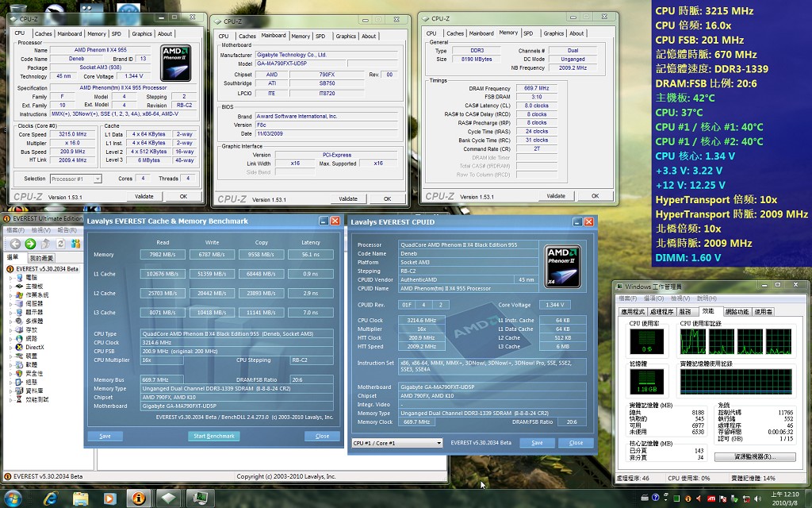Select the 網路 network node in EVEREST tree
Viewport: 812px width, 508px height.
(31, 338)
